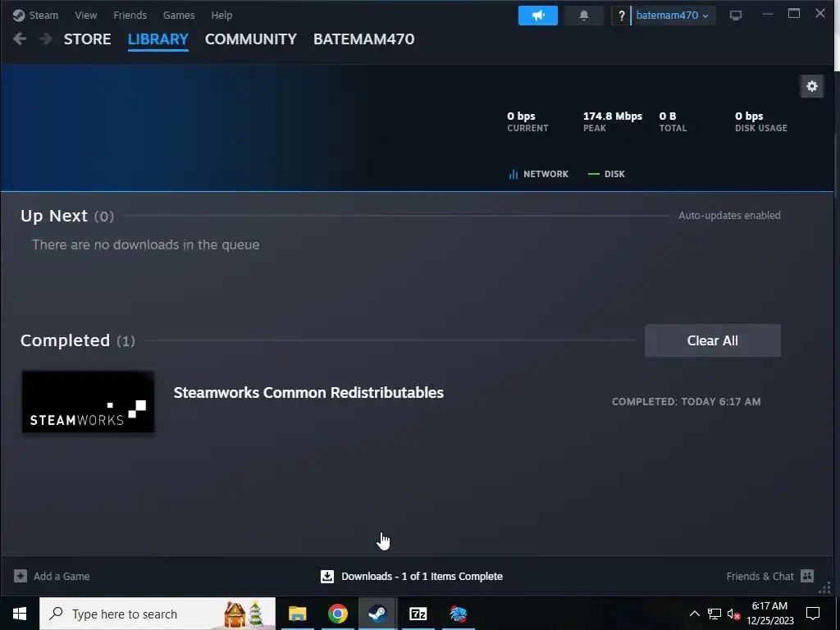This screenshot has height=630, width=840.
Task: Click the Friends & Chat people icon
Action: [x=807, y=576]
